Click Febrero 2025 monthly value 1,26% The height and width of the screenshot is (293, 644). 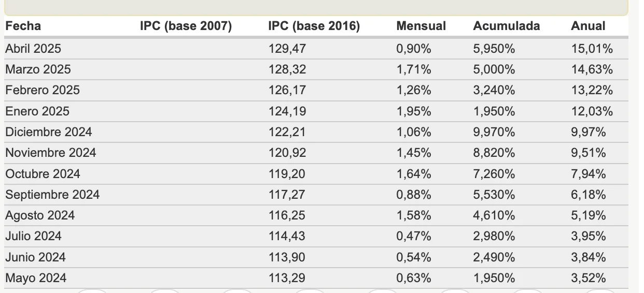[x=414, y=90]
